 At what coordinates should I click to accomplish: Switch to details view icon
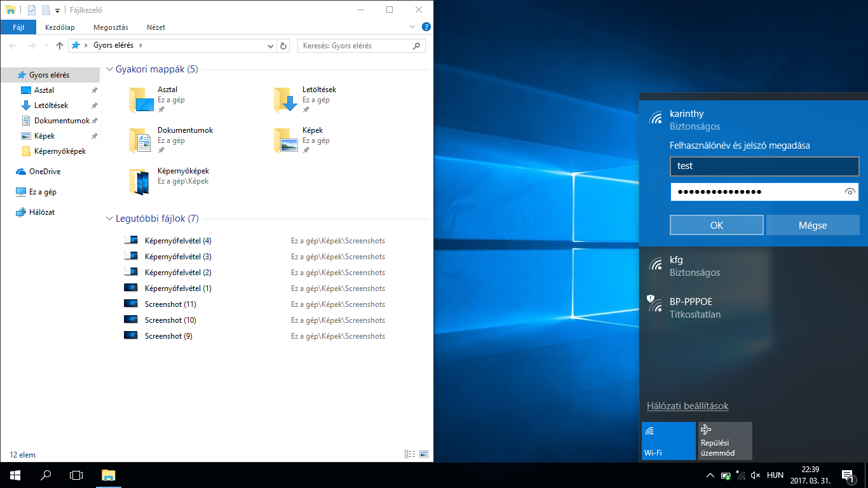click(x=410, y=454)
